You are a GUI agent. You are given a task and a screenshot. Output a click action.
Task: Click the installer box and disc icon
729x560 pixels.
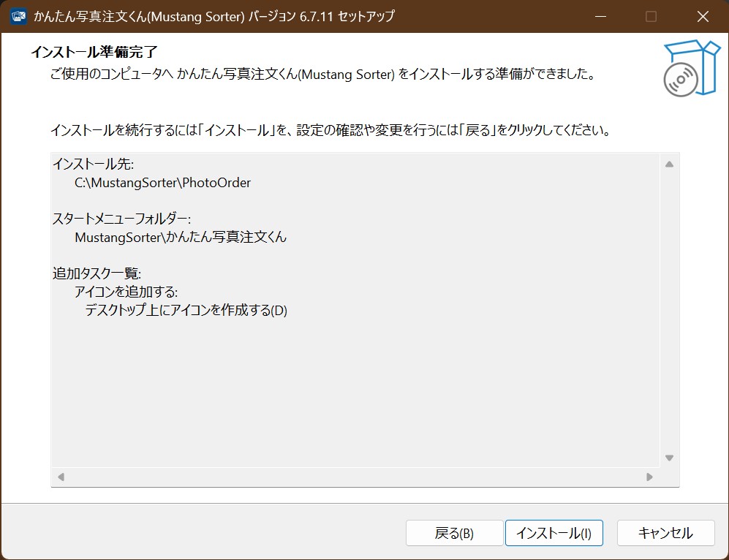tap(691, 68)
